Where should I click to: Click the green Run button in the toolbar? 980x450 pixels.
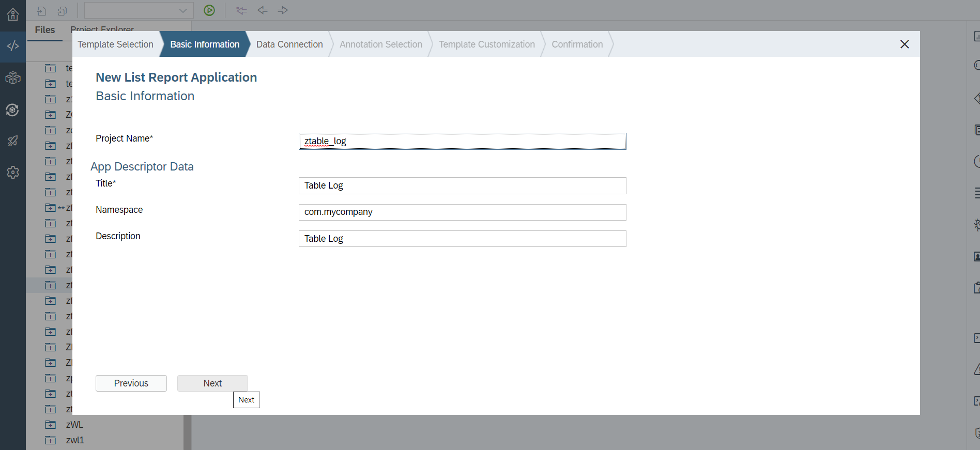209,10
